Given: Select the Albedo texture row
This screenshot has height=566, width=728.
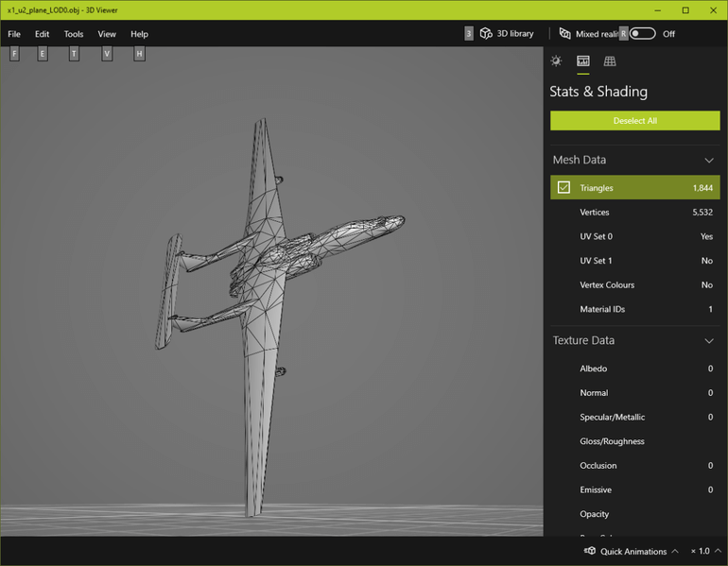Looking at the screenshot, I should (x=635, y=369).
